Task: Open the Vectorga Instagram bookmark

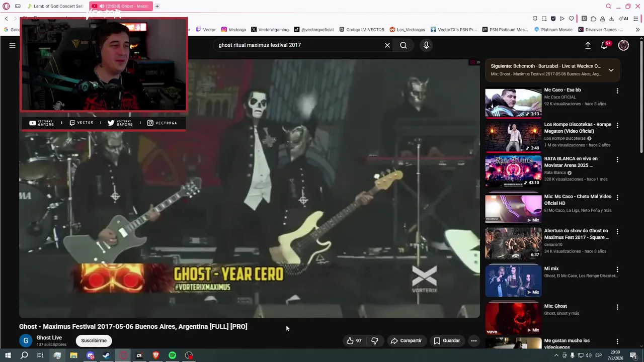Action: (233, 30)
